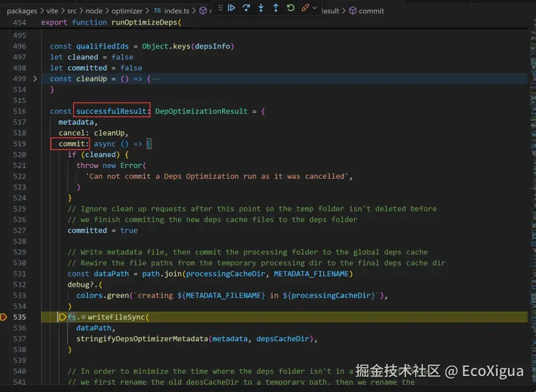Click line number 516 in the gutter
This screenshot has width=536, height=392.
coord(19,111)
